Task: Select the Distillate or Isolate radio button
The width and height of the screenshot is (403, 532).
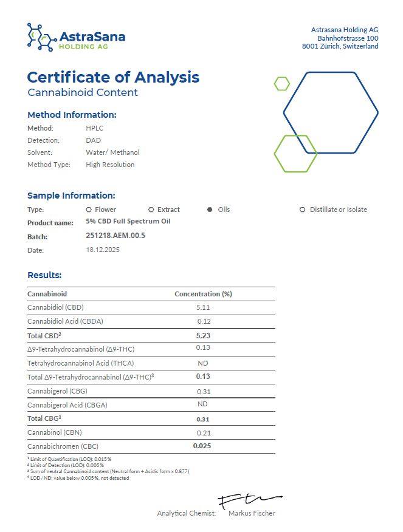Action: [x=303, y=210]
